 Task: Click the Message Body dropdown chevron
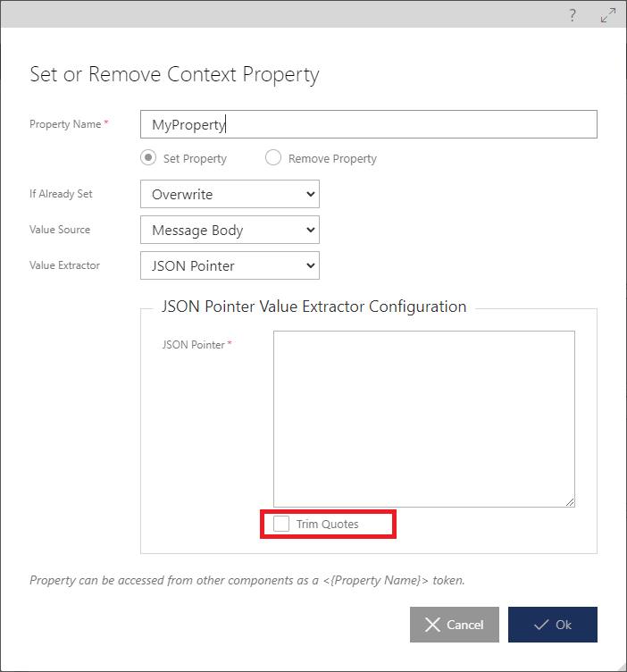point(311,230)
